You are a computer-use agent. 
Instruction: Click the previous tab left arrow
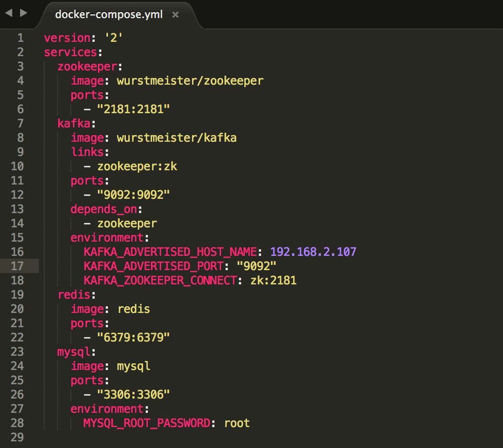click(x=9, y=13)
